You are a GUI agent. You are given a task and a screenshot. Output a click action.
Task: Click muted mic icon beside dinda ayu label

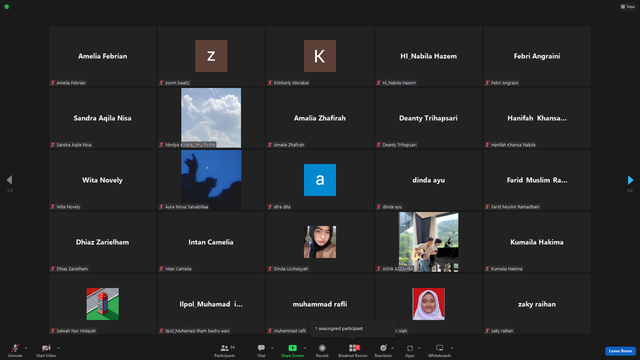(x=378, y=207)
